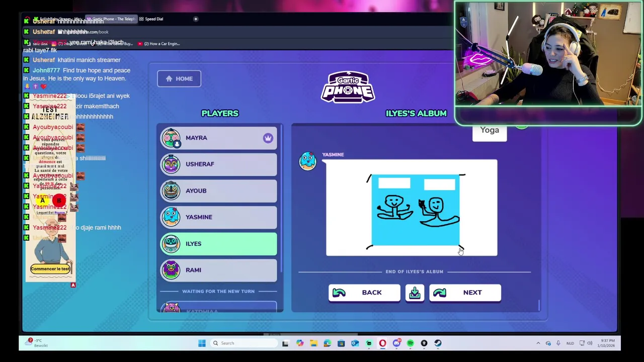Click Yasmine's blue avatar in the players list
This screenshot has height=362, width=644.
point(171,217)
